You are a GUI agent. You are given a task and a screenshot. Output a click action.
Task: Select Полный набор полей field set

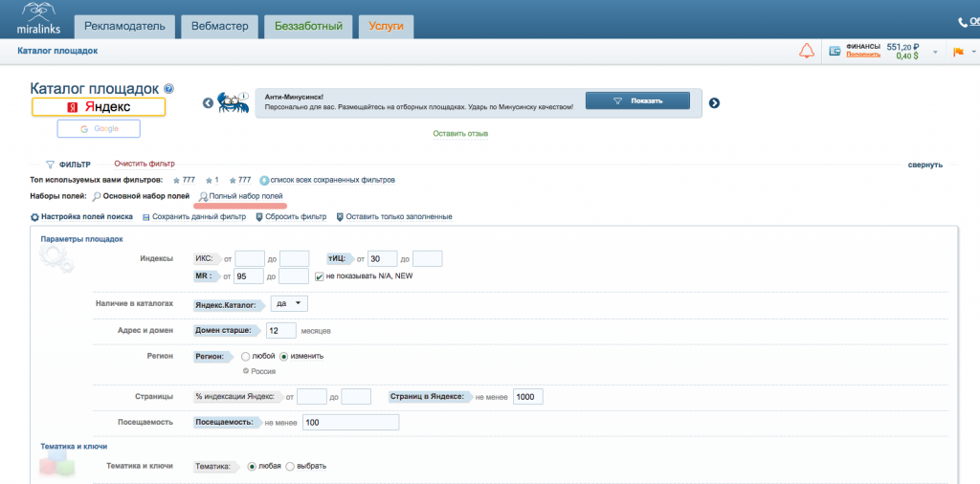click(x=240, y=196)
